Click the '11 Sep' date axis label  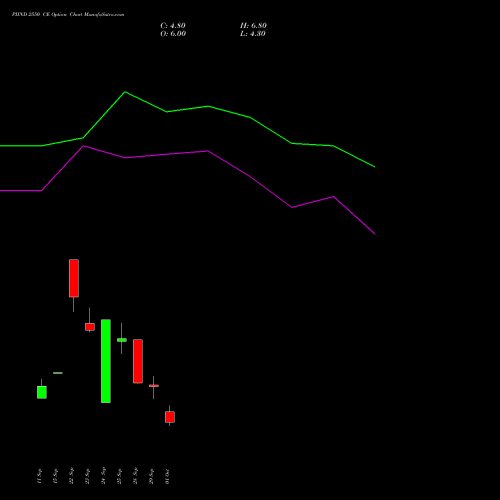click(x=39, y=476)
